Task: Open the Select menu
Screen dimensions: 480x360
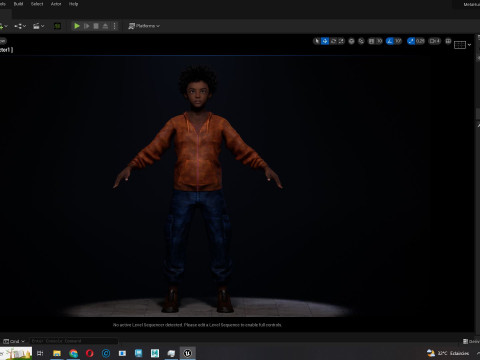Action: (37, 4)
